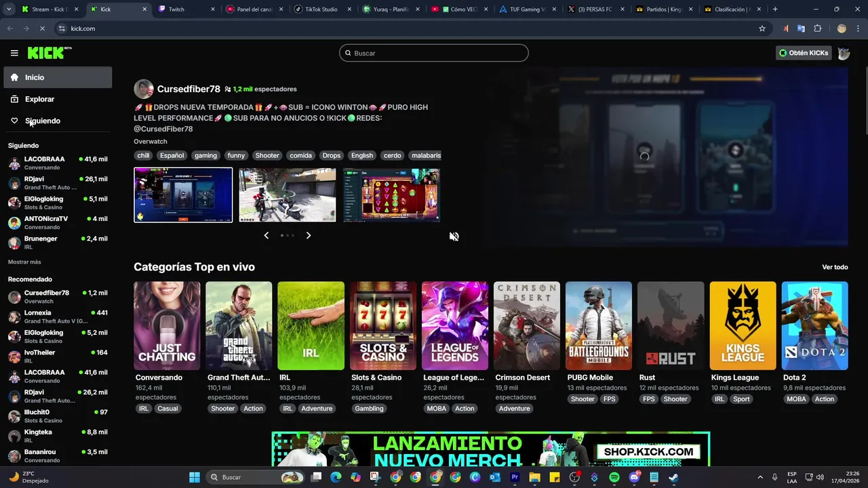The width and height of the screenshot is (868, 488).
Task: Open the hamburger sidebar menu
Action: tap(14, 53)
